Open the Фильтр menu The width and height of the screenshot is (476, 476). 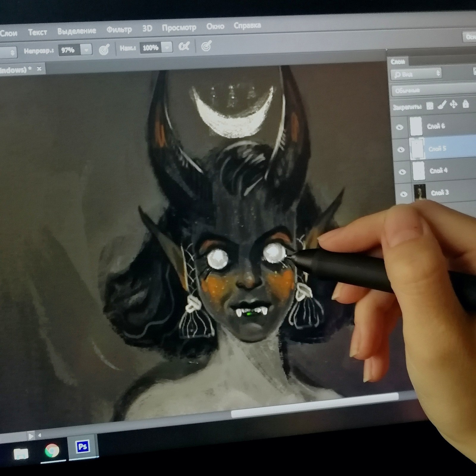119,29
